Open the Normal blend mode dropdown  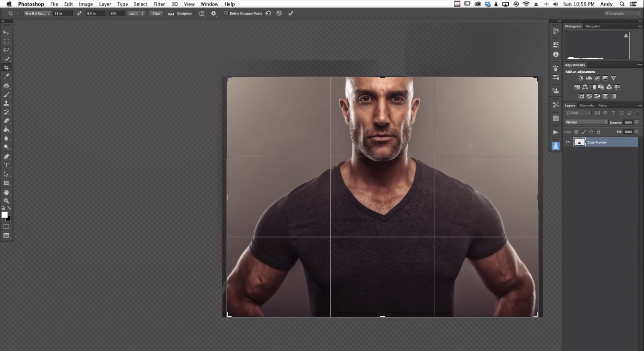(x=586, y=123)
